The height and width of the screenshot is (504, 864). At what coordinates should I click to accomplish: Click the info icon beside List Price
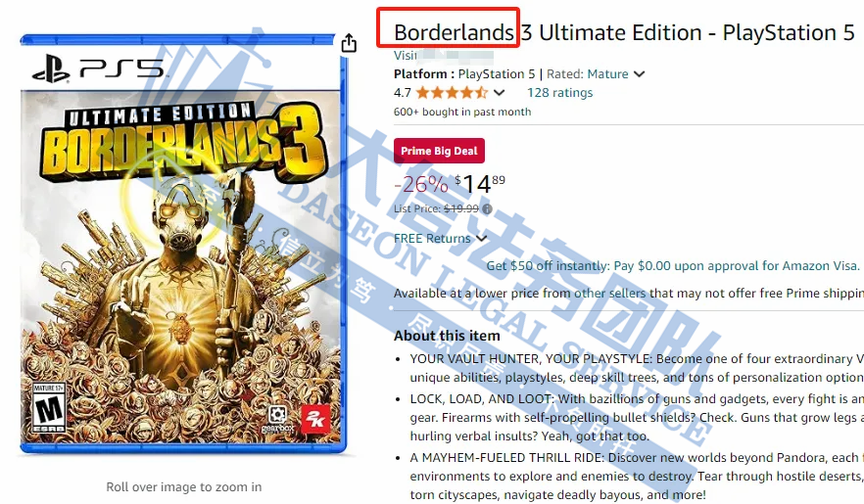pyautogui.click(x=487, y=209)
